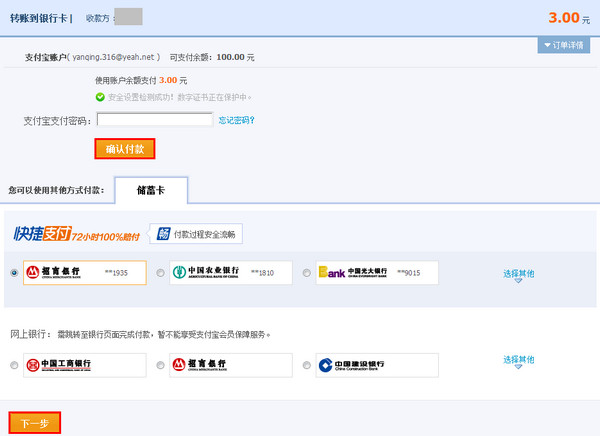Switch to the 储蓄卡 tab
This screenshot has width=600, height=436.
coord(151,189)
